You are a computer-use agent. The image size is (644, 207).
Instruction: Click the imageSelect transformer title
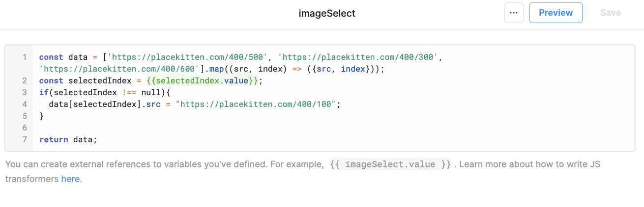click(327, 13)
